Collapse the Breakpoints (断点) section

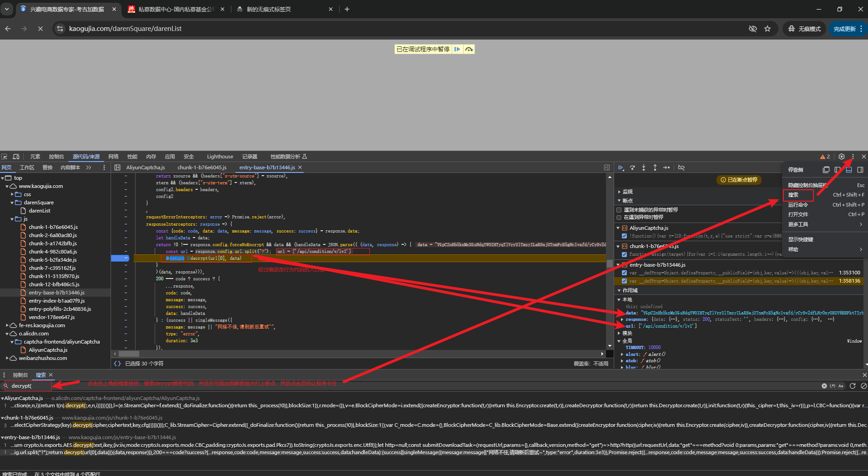click(x=619, y=201)
